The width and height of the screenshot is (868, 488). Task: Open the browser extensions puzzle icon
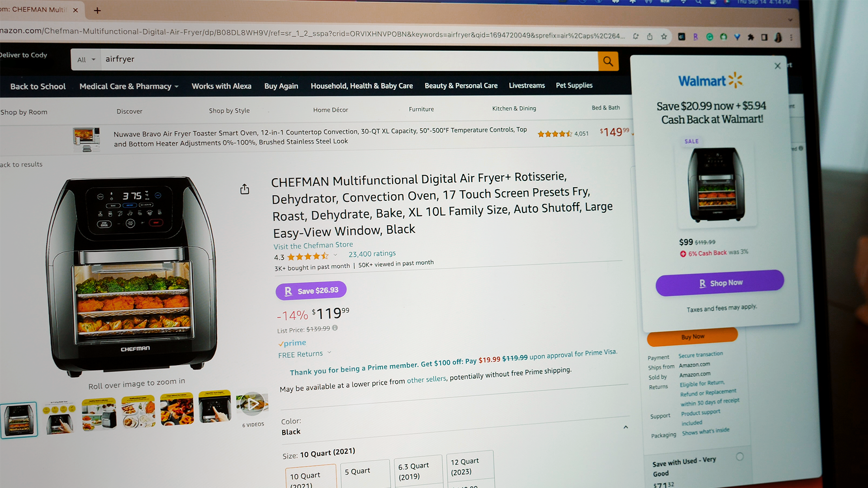click(x=750, y=38)
